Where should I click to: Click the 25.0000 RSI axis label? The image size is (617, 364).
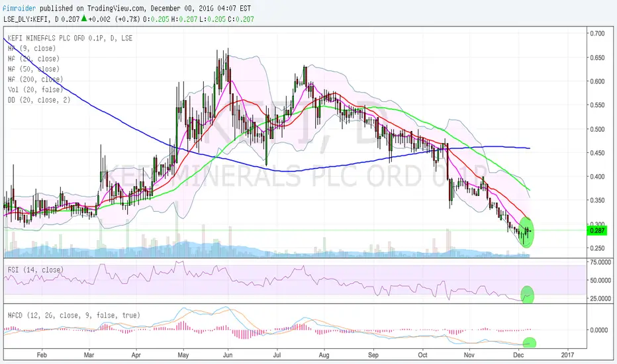point(600,298)
